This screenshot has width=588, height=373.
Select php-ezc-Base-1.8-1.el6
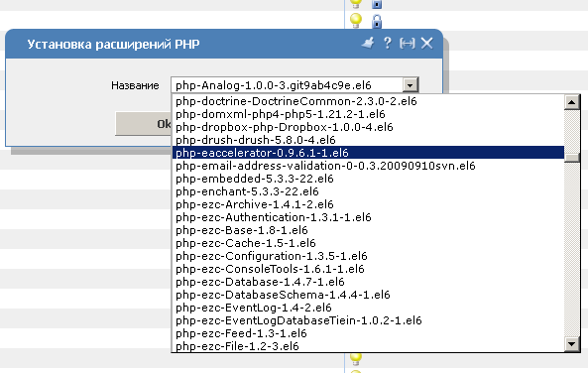(x=368, y=230)
